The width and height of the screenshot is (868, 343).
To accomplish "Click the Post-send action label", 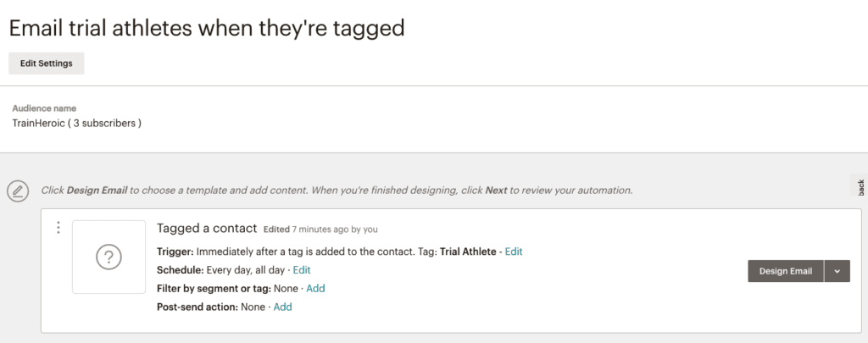I will 198,307.
